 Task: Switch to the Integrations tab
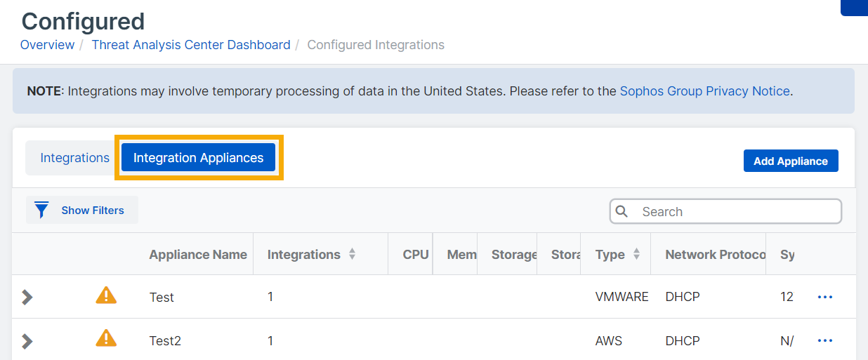pos(74,158)
